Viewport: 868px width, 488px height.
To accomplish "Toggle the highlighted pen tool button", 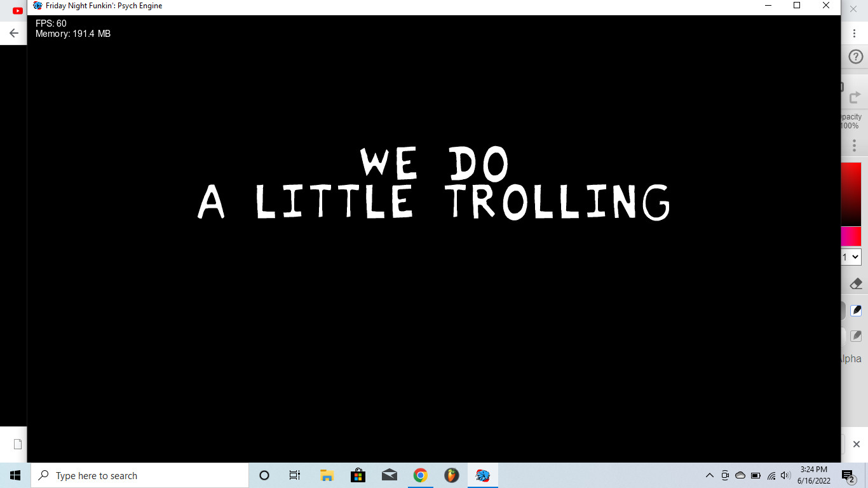I will [x=856, y=310].
